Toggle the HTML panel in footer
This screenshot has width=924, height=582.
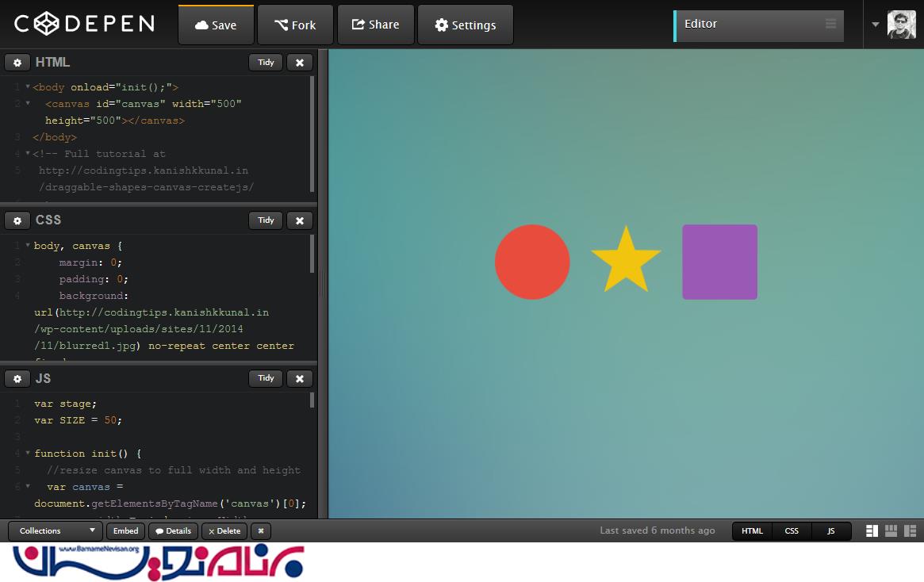[752, 531]
